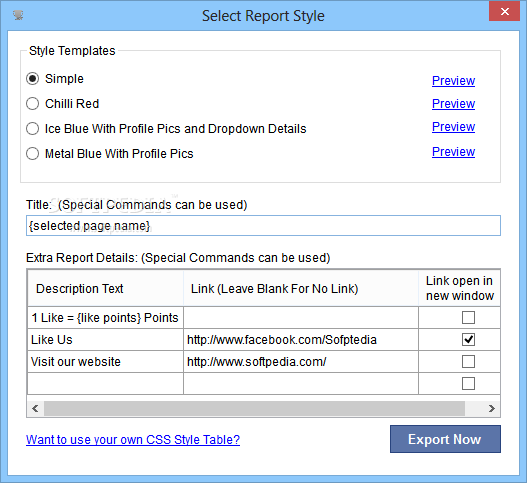Select Ice Blue With Profile Pics template
This screenshot has width=527, height=483.
pyautogui.click(x=33, y=129)
